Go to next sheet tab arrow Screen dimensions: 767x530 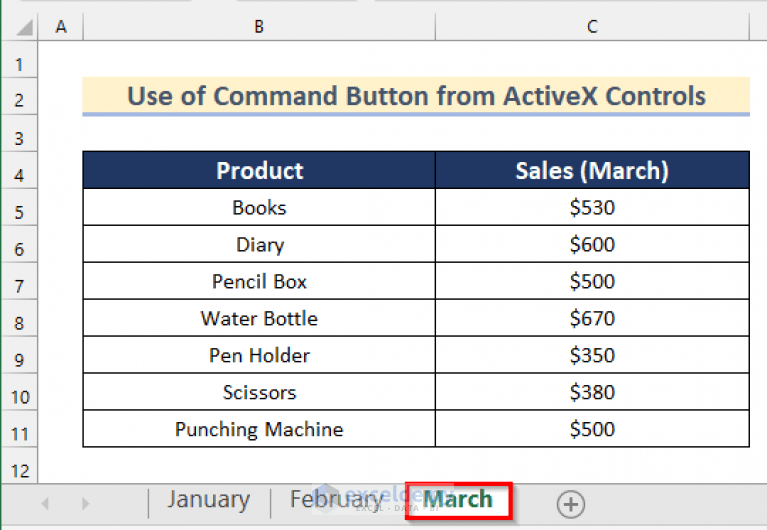(86, 503)
